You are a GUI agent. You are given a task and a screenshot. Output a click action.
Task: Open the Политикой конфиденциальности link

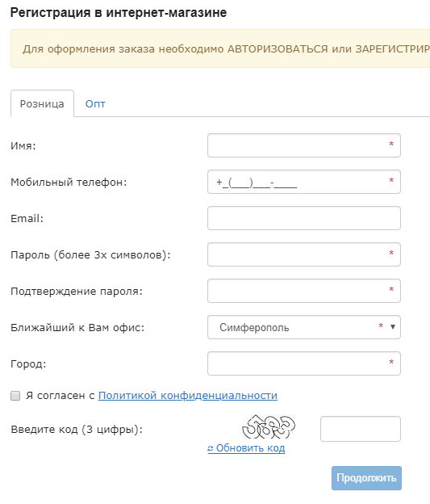click(x=188, y=395)
